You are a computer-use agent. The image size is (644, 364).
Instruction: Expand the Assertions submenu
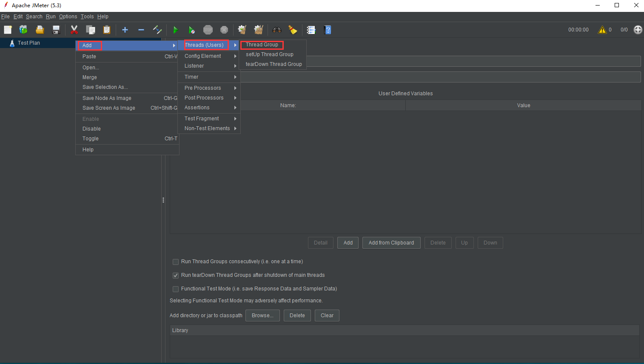(209, 108)
